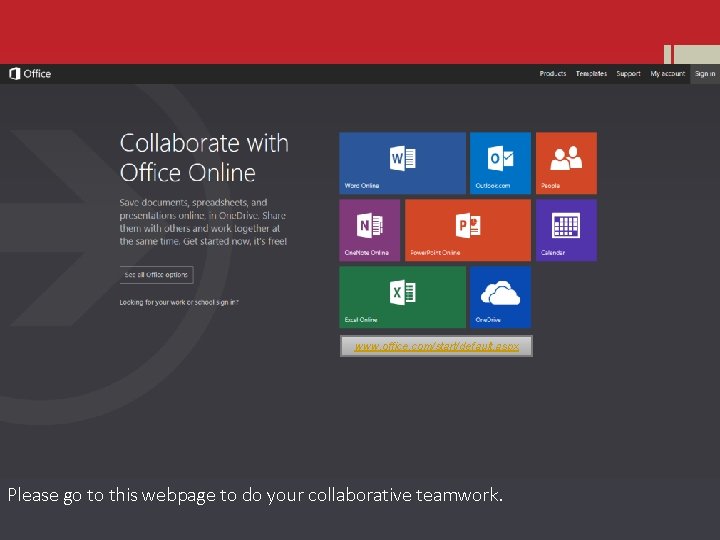The height and width of the screenshot is (540, 720).
Task: Follow the work or school sign in link
Action: coord(179,302)
